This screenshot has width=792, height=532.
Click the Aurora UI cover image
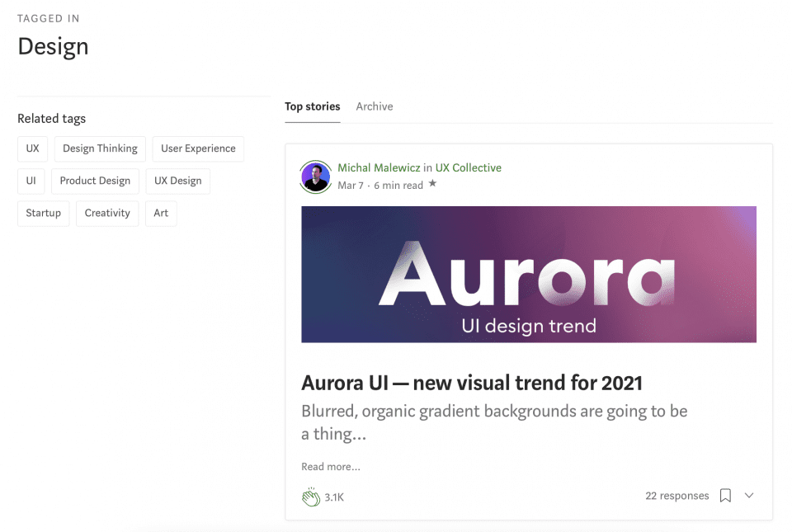(529, 274)
